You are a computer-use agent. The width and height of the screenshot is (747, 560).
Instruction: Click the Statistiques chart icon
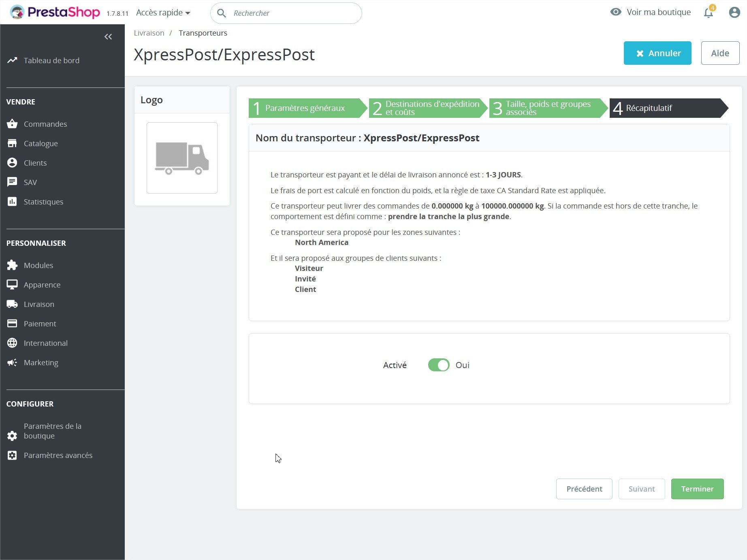click(x=12, y=202)
